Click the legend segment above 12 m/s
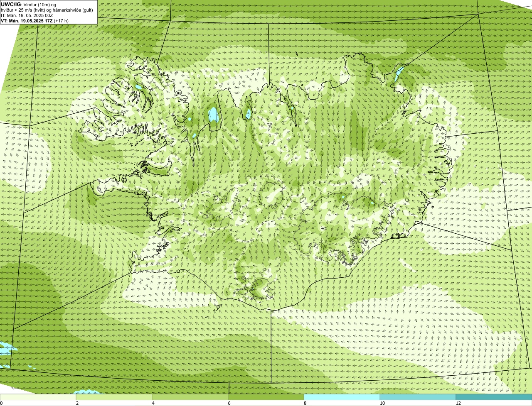 tap(494, 397)
